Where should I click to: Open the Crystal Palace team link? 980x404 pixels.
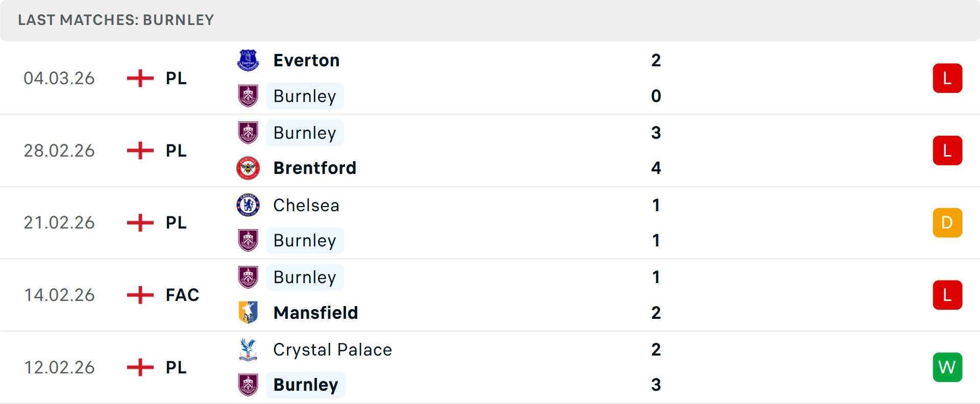pos(332,349)
